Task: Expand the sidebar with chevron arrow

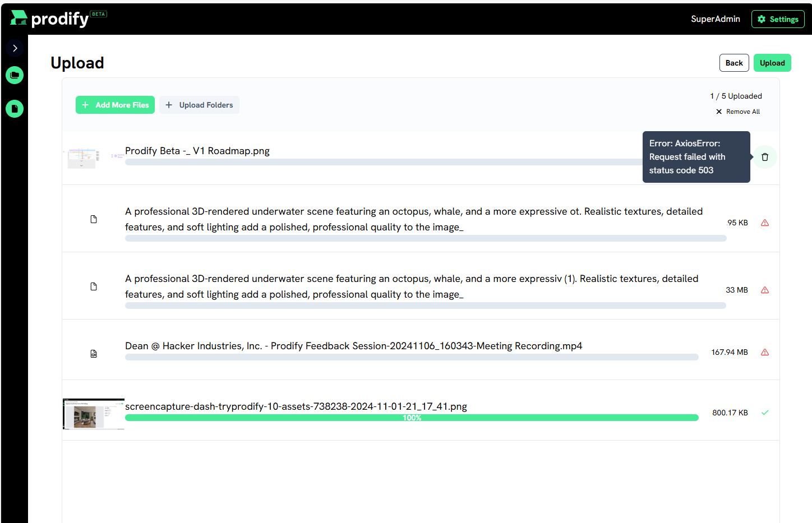Action: [15, 48]
